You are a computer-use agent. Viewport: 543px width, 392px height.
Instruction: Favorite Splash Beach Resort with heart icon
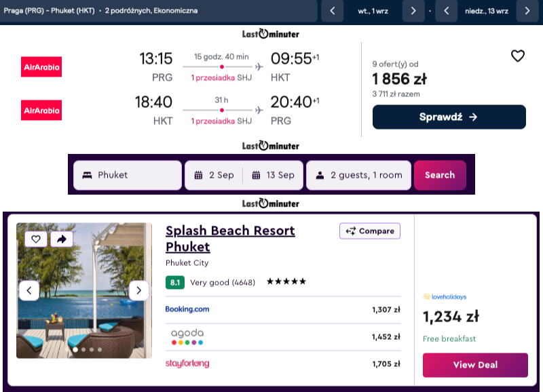coord(36,239)
